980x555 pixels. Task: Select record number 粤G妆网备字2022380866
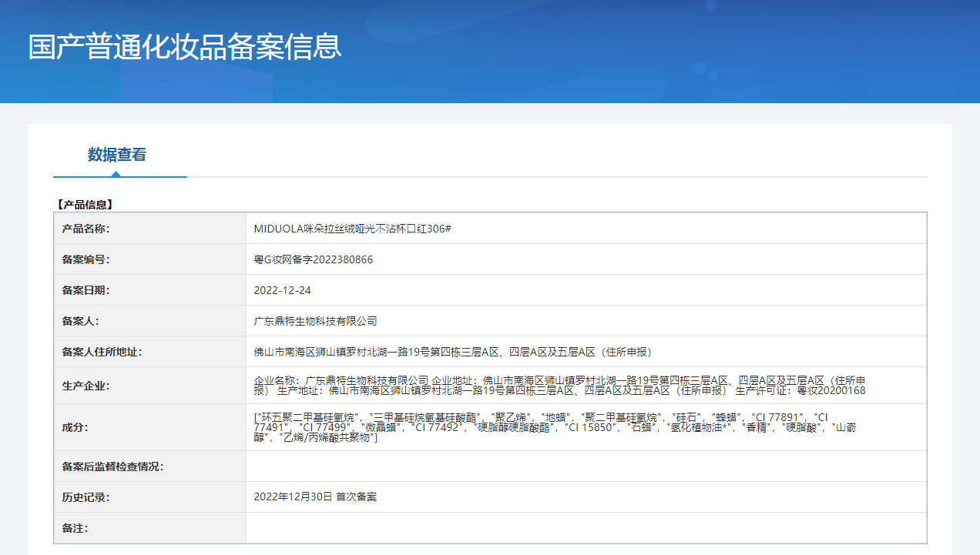tap(314, 259)
